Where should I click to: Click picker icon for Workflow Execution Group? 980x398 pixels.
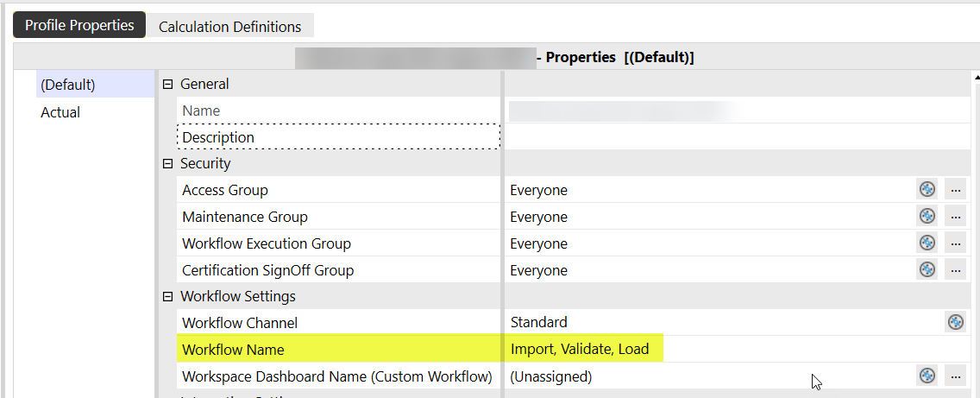[x=927, y=243]
